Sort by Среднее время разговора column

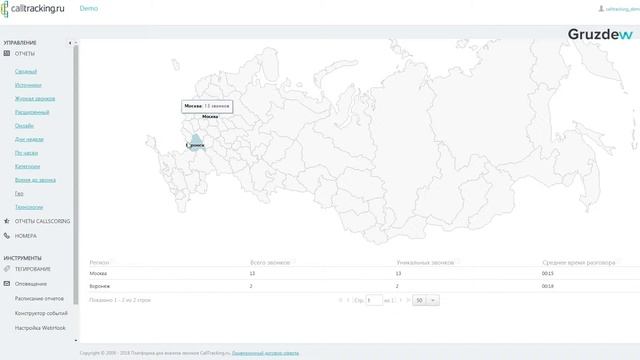coord(578,262)
